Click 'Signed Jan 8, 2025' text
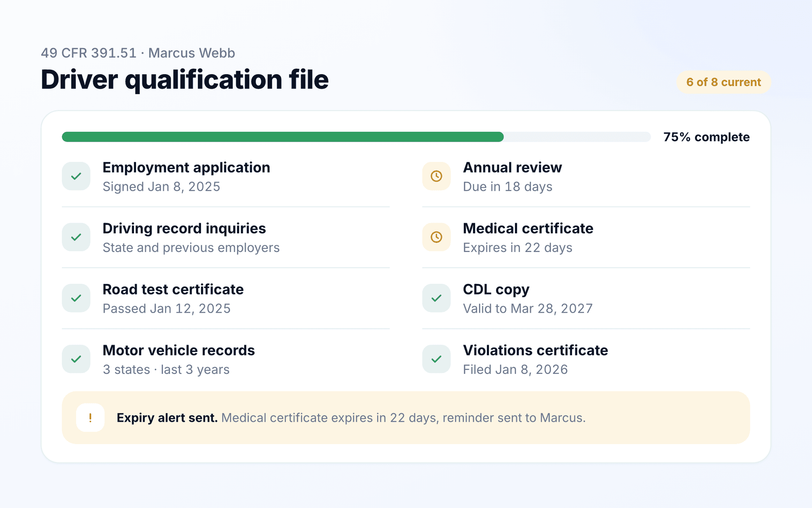This screenshot has width=812, height=508. (x=161, y=187)
